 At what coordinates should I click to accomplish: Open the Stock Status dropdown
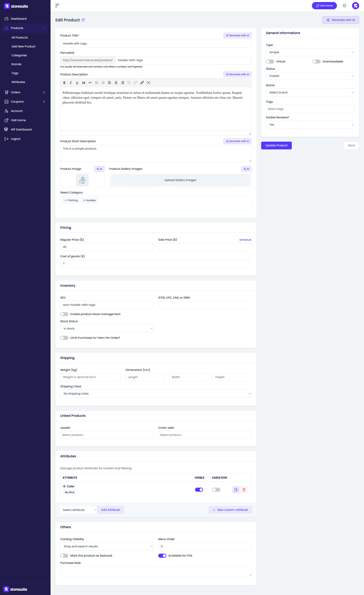coord(107,329)
